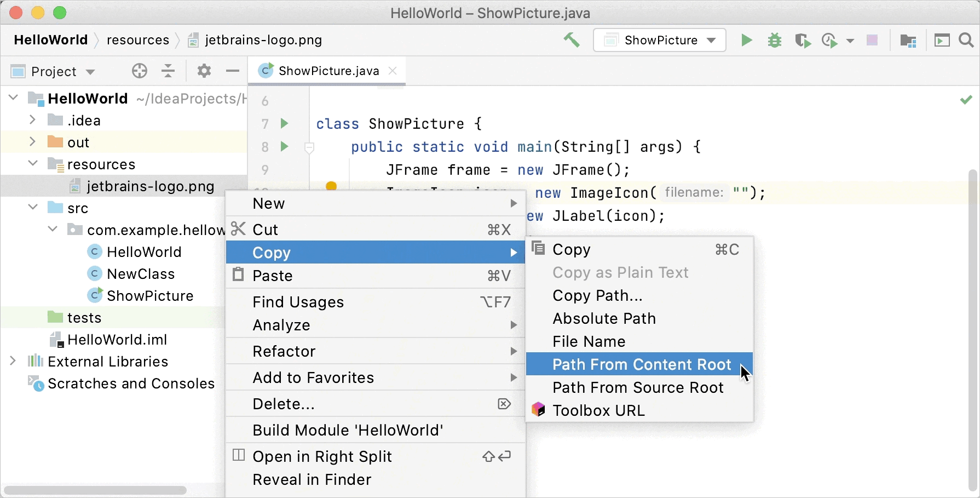Open Search Everywhere magnifier icon
The width and height of the screenshot is (980, 498).
point(966,41)
